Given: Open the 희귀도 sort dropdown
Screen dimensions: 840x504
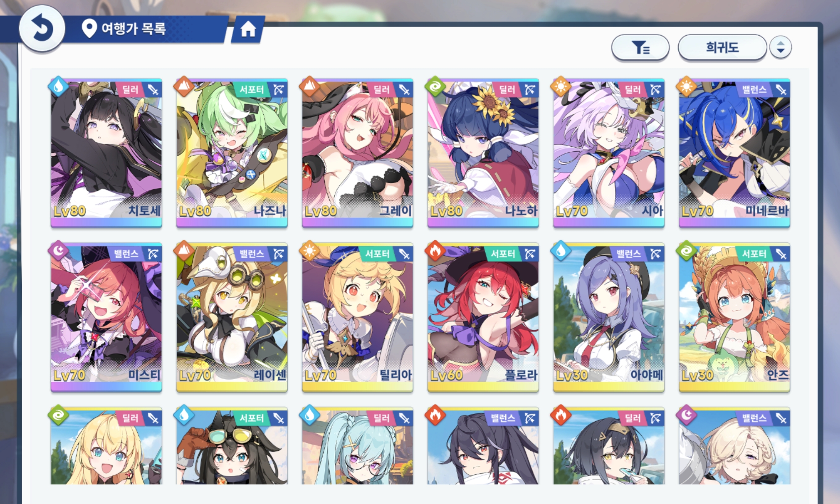Looking at the screenshot, I should click(x=722, y=47).
